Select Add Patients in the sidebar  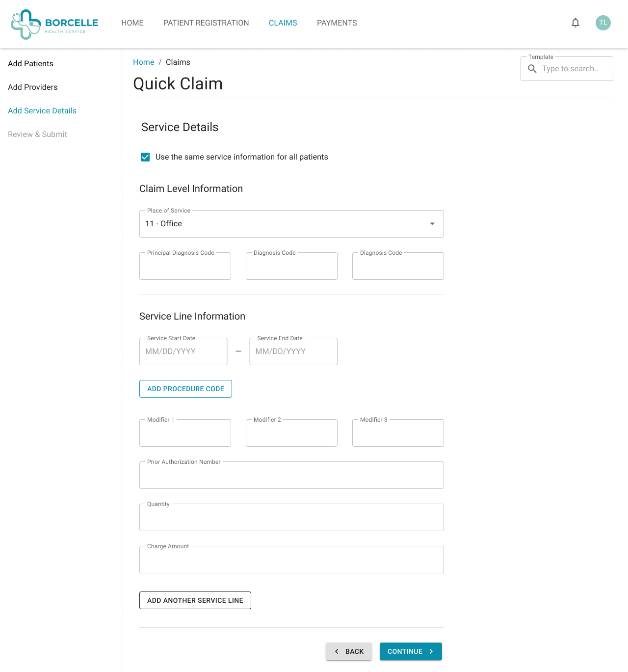(30, 64)
